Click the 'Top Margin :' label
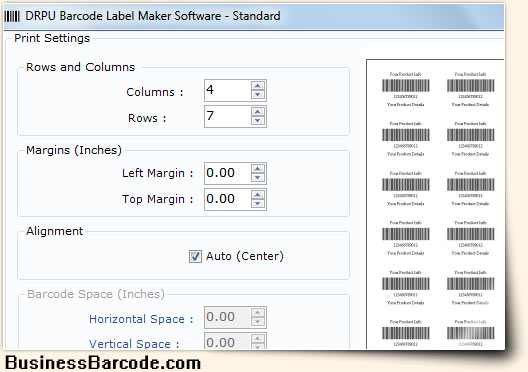The width and height of the screenshot is (528, 372). pyautogui.click(x=158, y=199)
